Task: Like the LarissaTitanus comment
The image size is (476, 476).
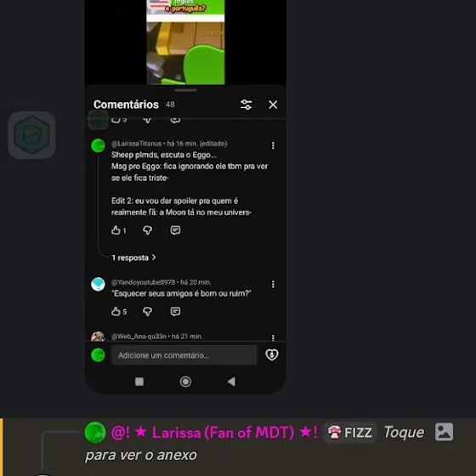Action: (x=116, y=230)
